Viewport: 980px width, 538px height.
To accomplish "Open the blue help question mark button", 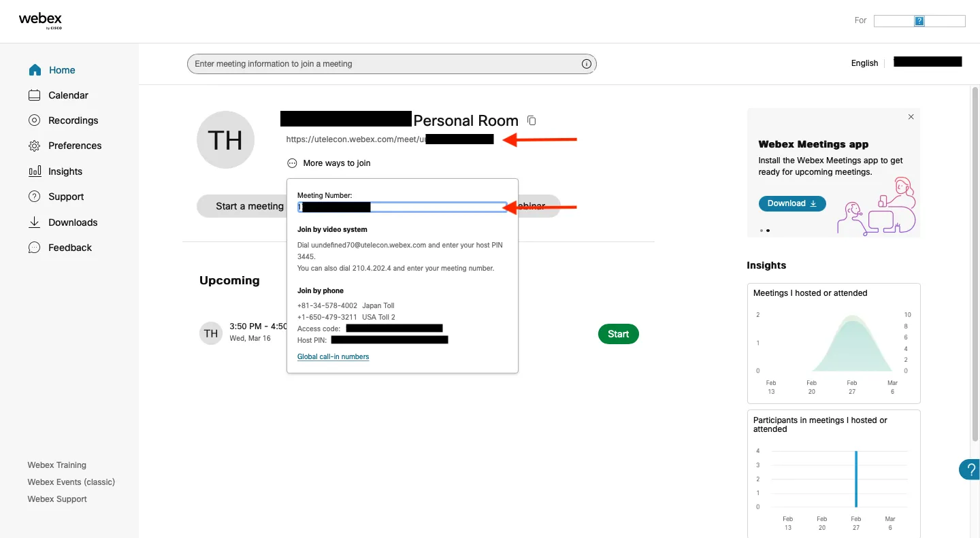I will (x=970, y=469).
